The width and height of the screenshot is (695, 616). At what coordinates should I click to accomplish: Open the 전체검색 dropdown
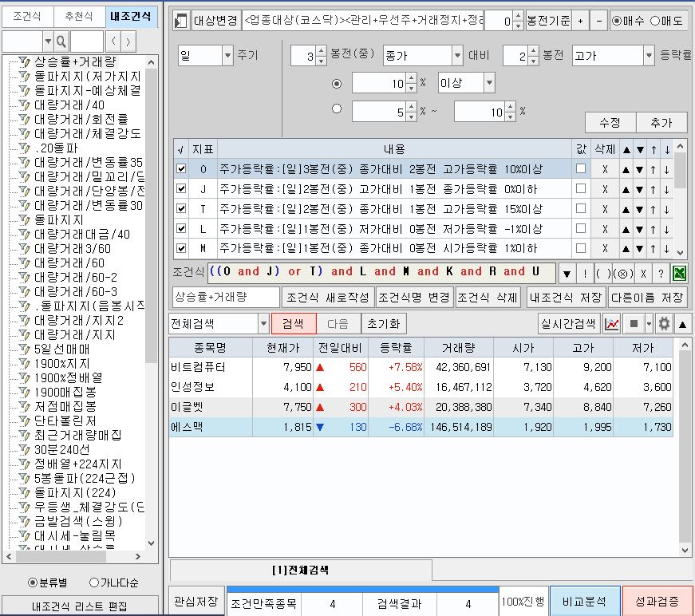pyautogui.click(x=263, y=324)
